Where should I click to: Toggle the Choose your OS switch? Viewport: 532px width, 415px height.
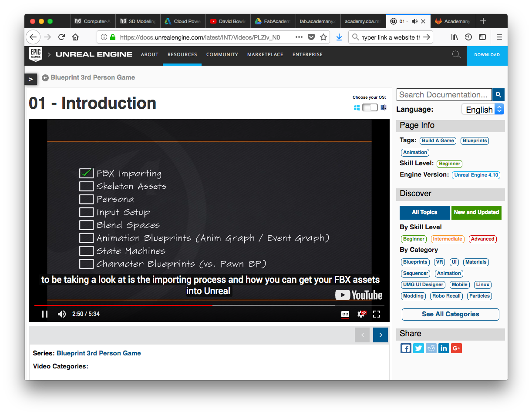pyautogui.click(x=370, y=107)
